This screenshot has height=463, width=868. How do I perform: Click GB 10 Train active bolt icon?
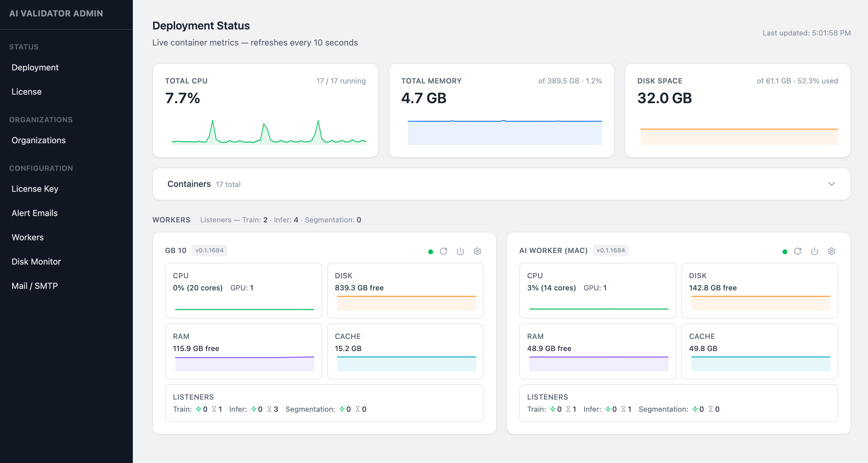pyautogui.click(x=198, y=409)
